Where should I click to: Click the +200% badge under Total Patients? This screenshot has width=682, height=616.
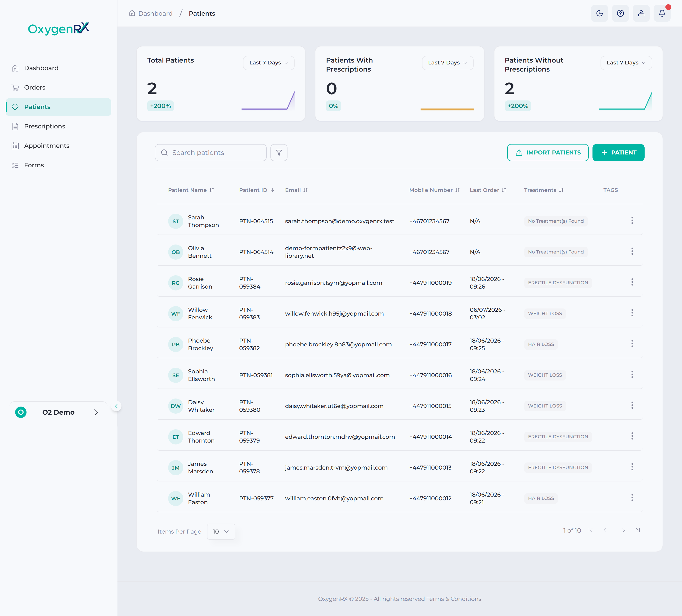[x=160, y=106]
